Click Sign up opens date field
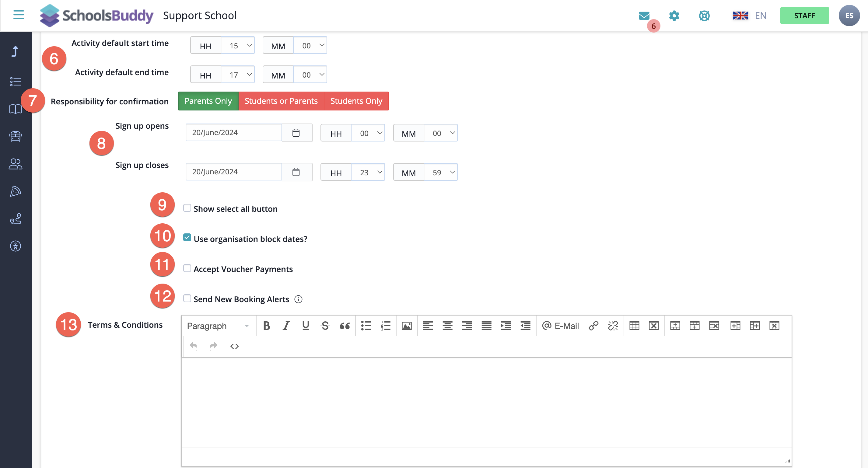The height and width of the screenshot is (468, 868). [x=234, y=133]
